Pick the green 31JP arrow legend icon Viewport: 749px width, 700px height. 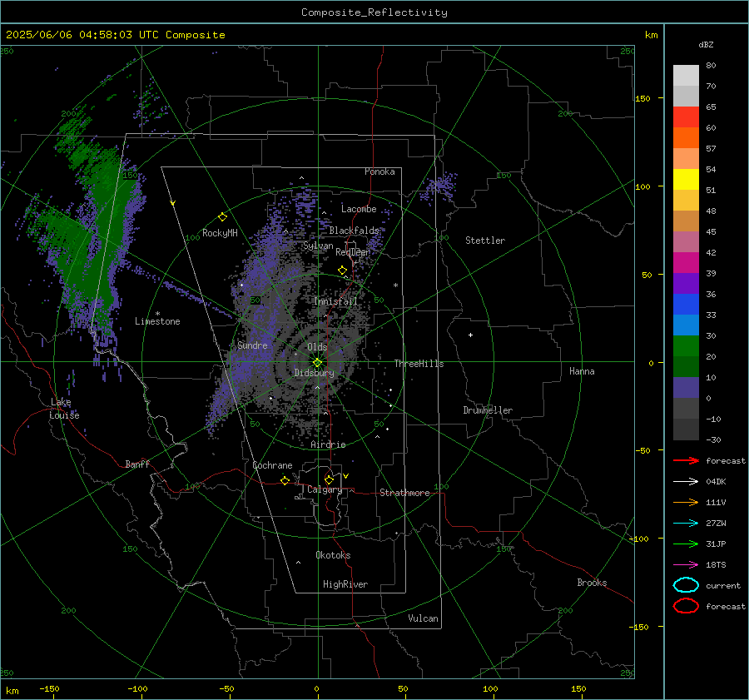pyautogui.click(x=686, y=544)
